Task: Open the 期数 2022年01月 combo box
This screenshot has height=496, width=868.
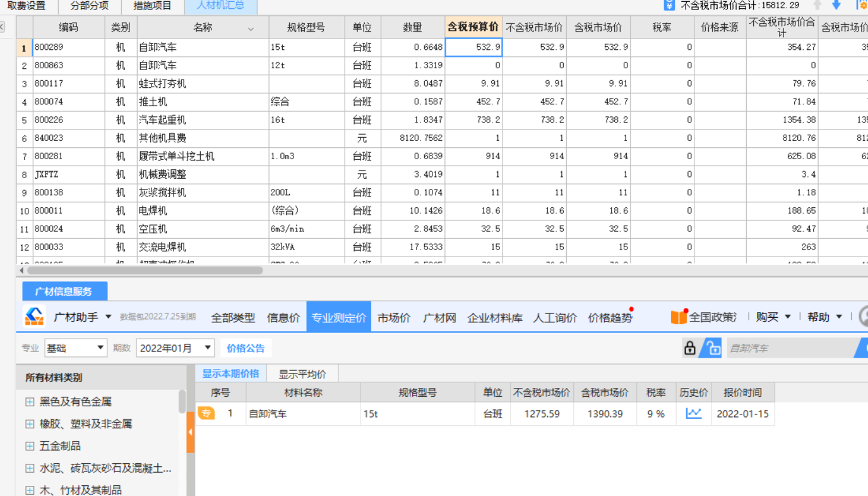Action: pyautogui.click(x=175, y=348)
